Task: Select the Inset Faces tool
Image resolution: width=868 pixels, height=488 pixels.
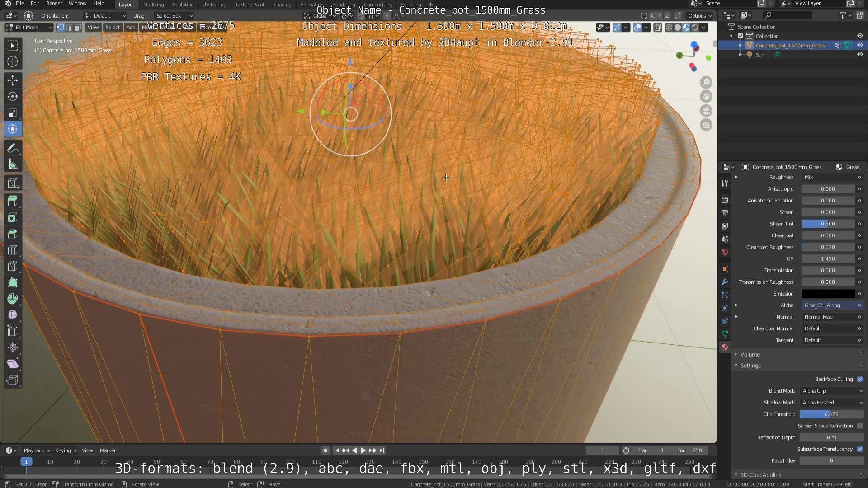Action: 13,217
